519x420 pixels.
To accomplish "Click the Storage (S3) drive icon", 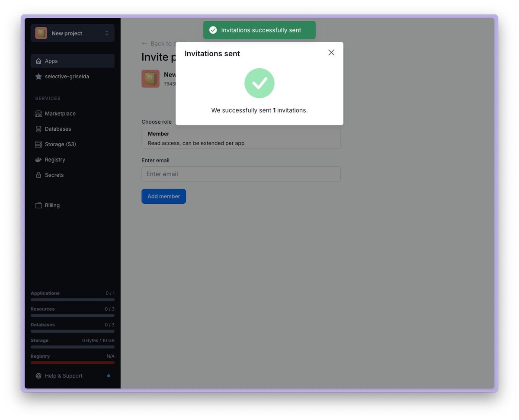I will (x=38, y=144).
